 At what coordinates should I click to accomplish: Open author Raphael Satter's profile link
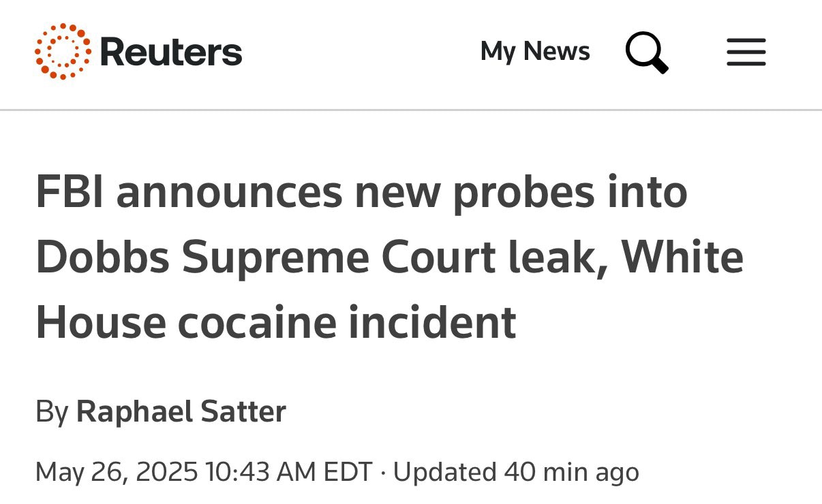pos(181,411)
